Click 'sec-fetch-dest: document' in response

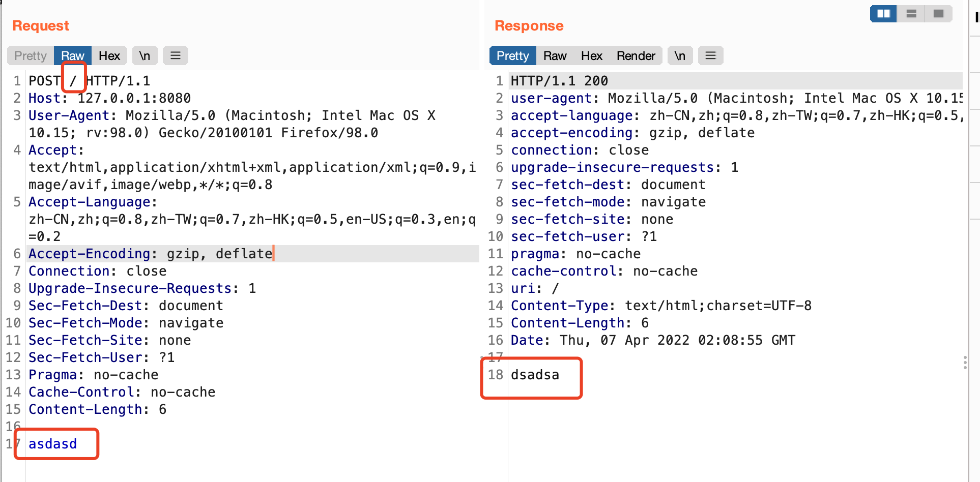coord(609,185)
